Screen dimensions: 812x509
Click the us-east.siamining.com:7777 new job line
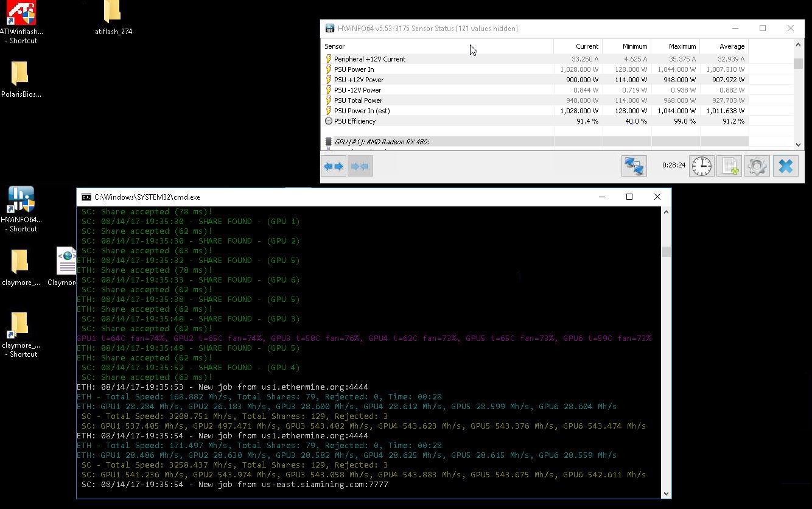point(234,485)
